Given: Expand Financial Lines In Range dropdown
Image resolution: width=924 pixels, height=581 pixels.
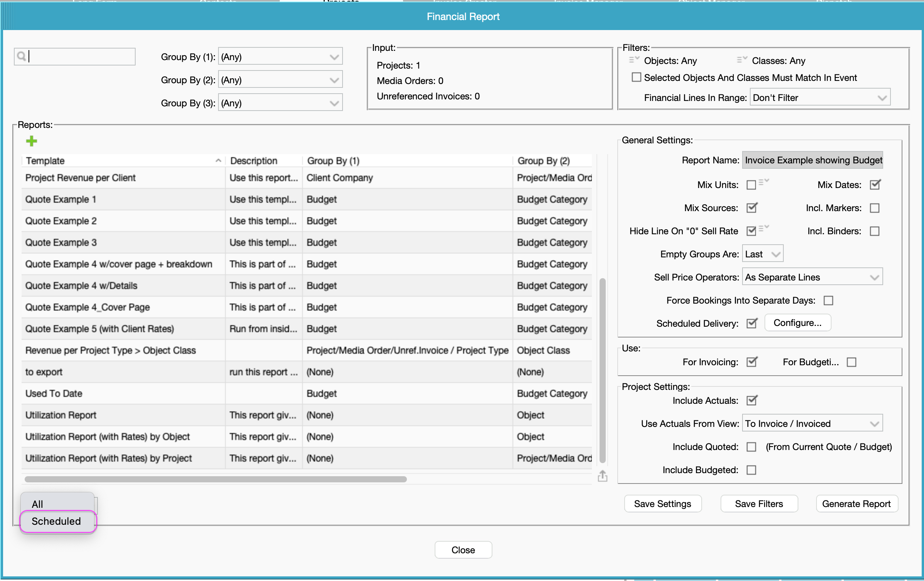Looking at the screenshot, I should (x=820, y=97).
